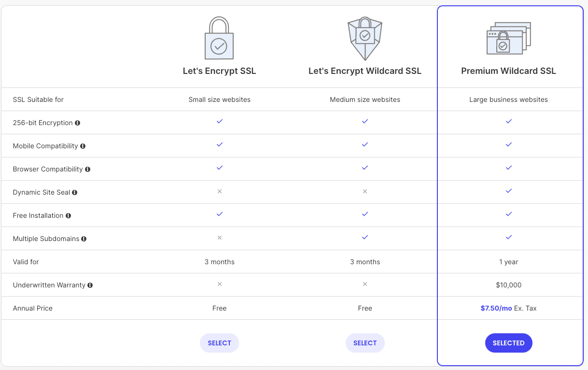Click the Let's Encrypt SSL heading

219,71
